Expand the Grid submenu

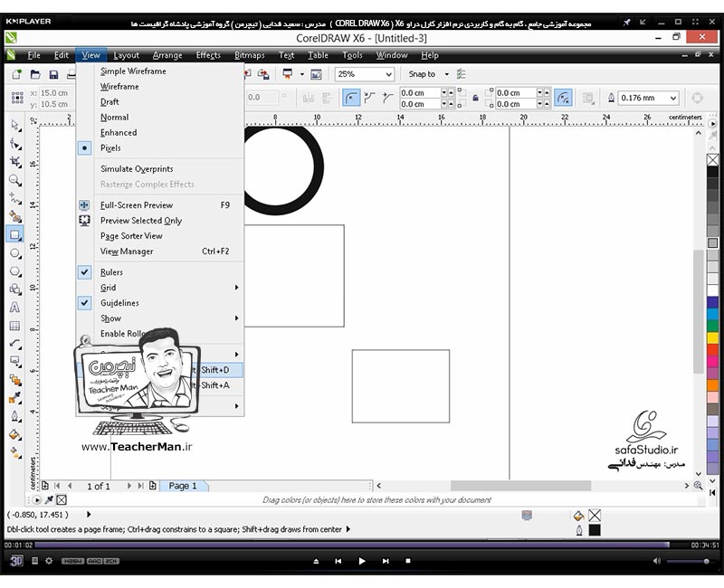pyautogui.click(x=160, y=288)
